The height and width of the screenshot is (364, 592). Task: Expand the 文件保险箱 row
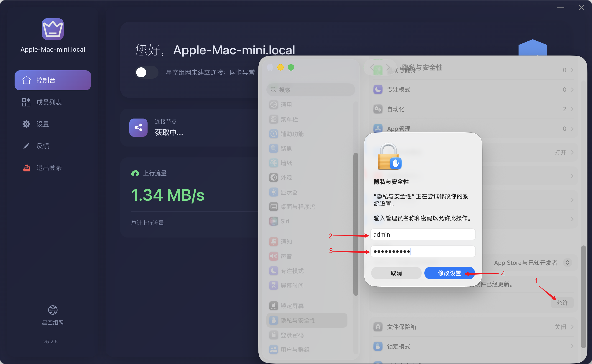[572, 327]
